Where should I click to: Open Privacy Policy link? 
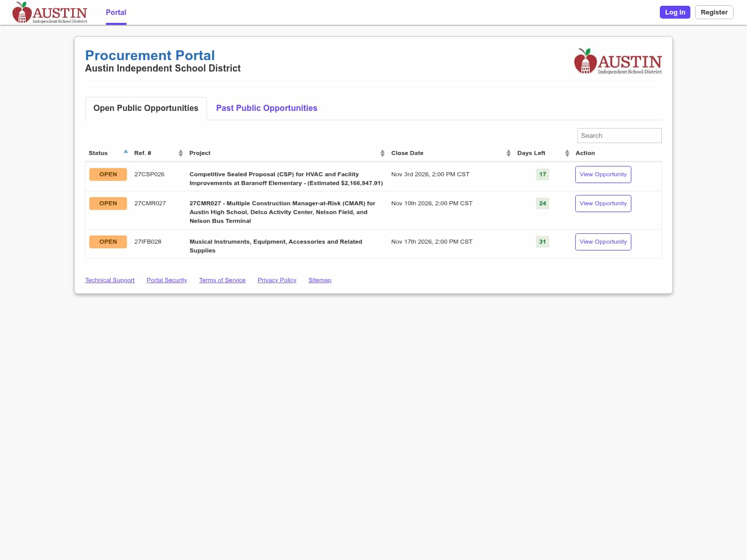point(277,280)
